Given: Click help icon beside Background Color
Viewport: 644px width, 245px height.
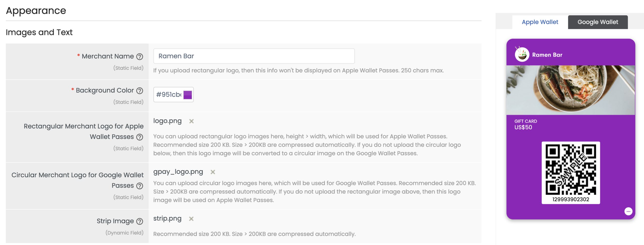Looking at the screenshot, I should click(140, 91).
